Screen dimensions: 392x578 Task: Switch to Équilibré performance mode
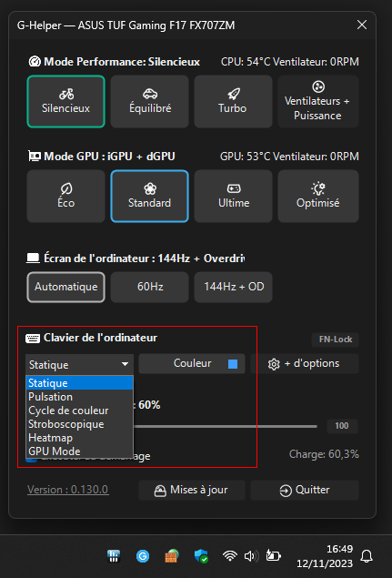pyautogui.click(x=149, y=101)
